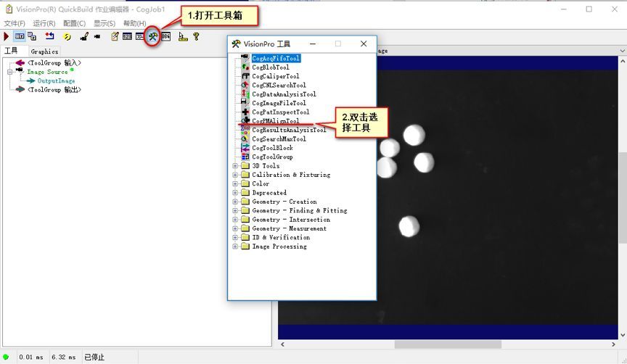
Task: Select the <ToolGroup 输出> row
Action: point(54,90)
